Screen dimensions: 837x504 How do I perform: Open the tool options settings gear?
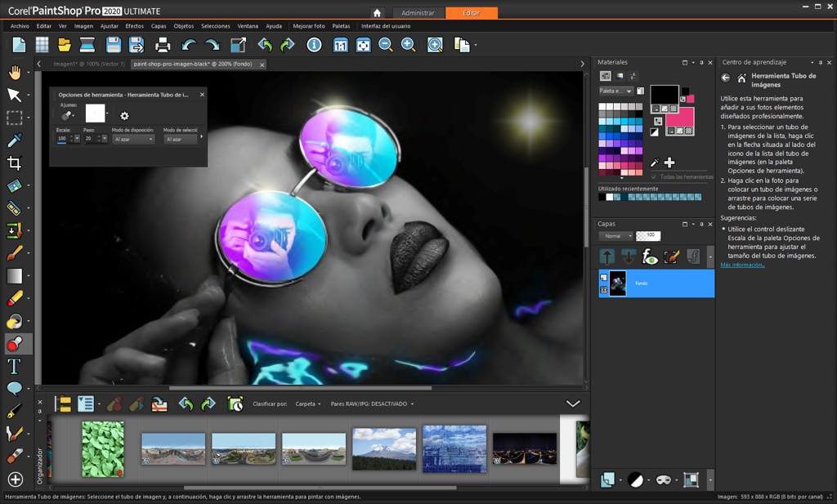pos(123,117)
